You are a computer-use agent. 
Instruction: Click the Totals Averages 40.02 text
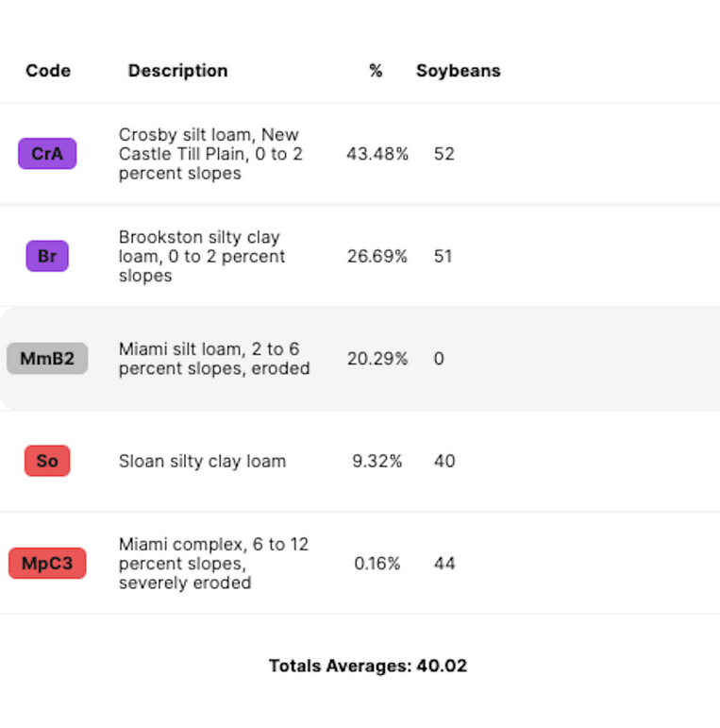[x=368, y=666]
